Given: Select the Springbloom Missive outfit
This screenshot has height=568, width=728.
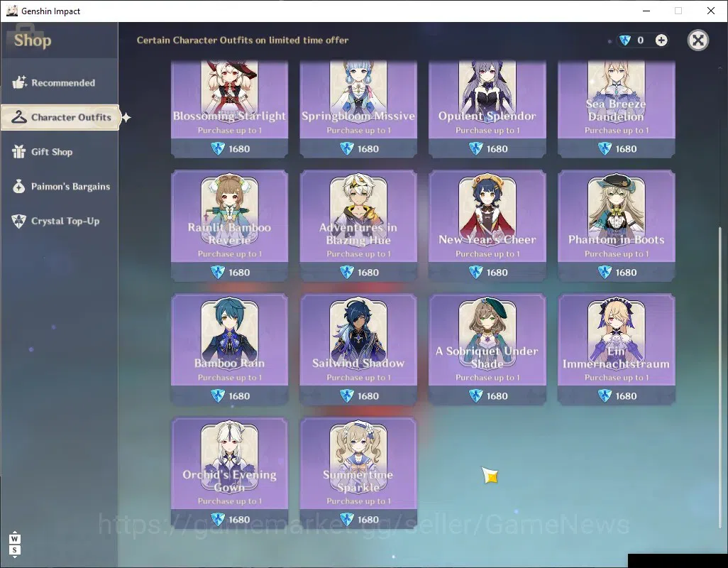Looking at the screenshot, I should 358,109.
